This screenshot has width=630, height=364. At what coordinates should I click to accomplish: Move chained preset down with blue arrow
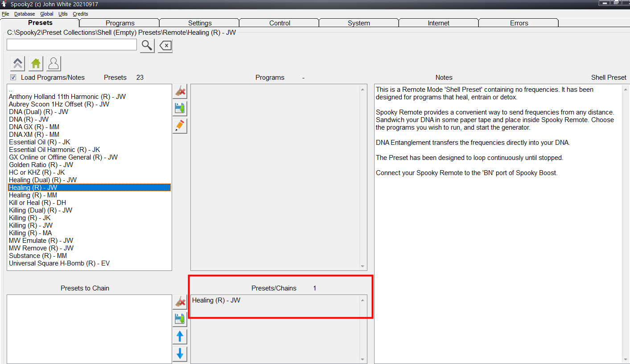click(180, 354)
